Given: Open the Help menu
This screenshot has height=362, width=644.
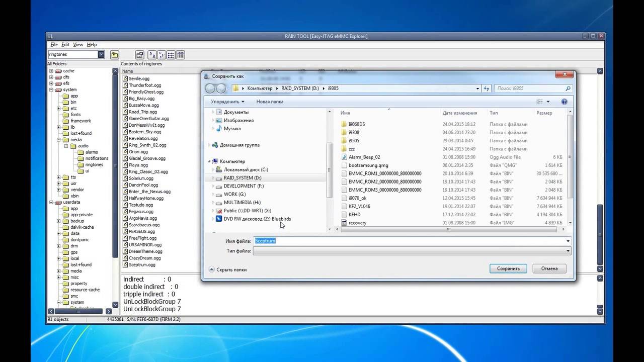Looking at the screenshot, I should pyautogui.click(x=92, y=45).
